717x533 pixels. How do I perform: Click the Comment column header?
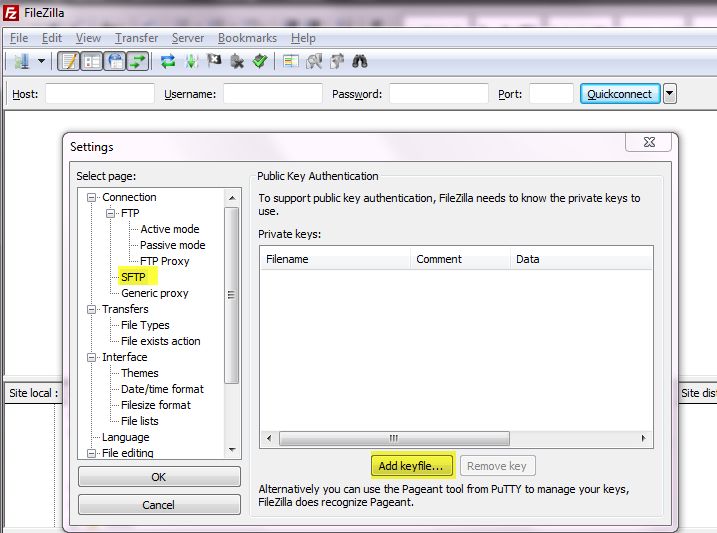tap(460, 259)
